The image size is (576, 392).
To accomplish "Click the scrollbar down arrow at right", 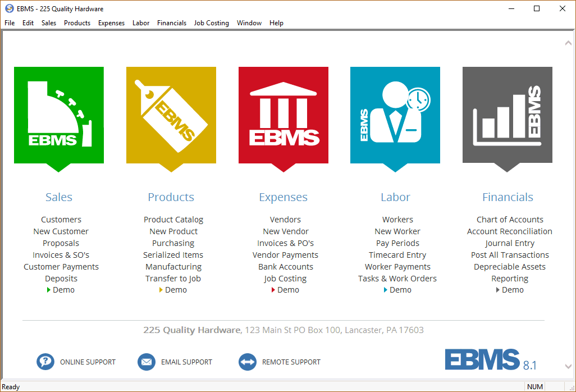I will (x=568, y=367).
